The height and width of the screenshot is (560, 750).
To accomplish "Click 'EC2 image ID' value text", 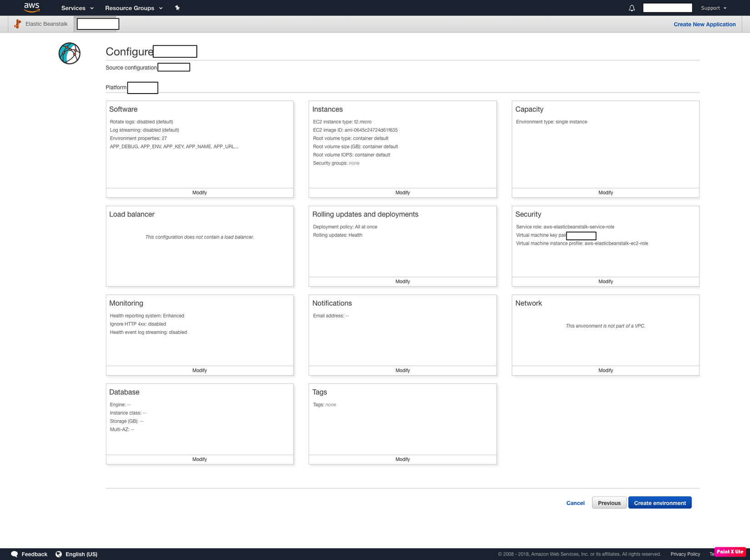I will click(371, 130).
